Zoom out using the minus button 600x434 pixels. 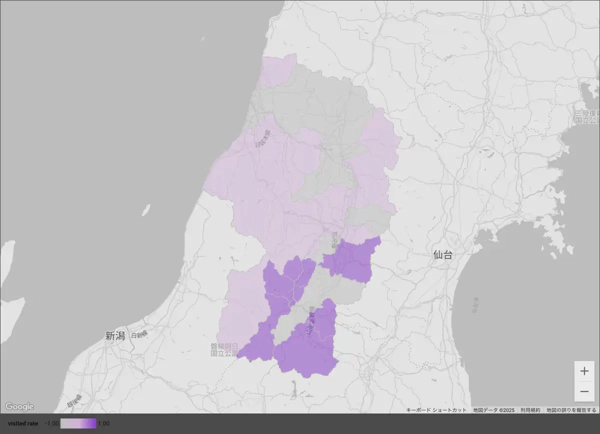click(584, 391)
